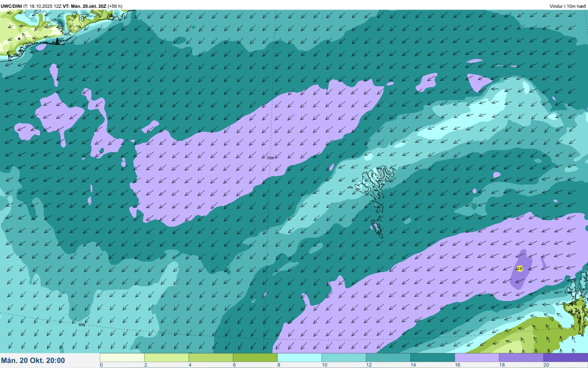Image resolution: width=588 pixels, height=368 pixels.
Task: Select the 4–6 green legend swatch
Action: [x=211, y=357]
